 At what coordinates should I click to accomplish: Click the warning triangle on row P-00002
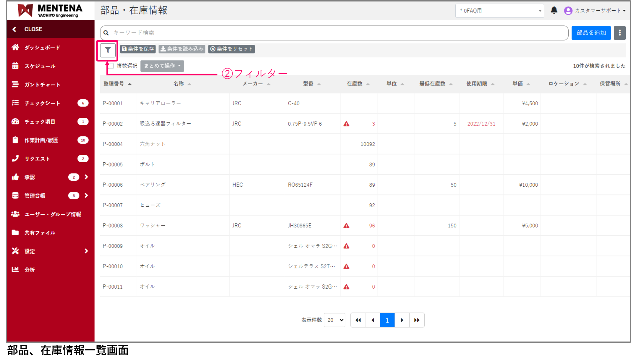point(346,124)
